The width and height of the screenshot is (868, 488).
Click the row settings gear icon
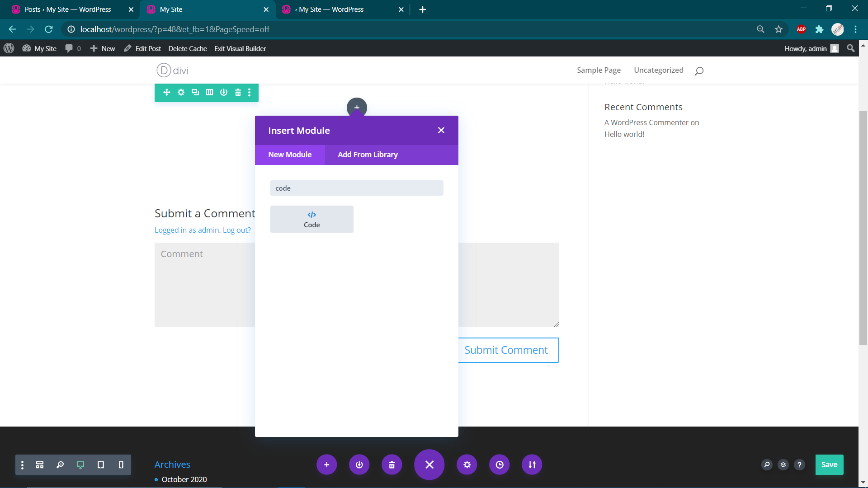[x=181, y=93]
